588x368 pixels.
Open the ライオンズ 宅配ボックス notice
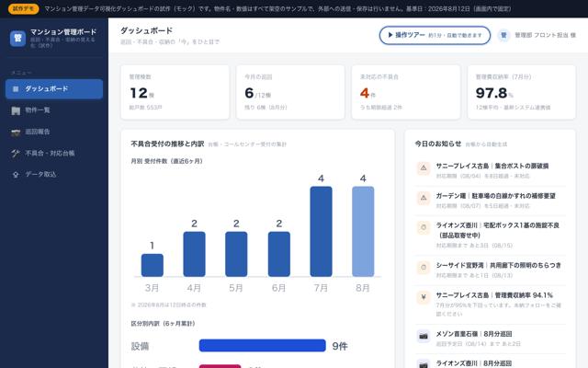(490, 236)
